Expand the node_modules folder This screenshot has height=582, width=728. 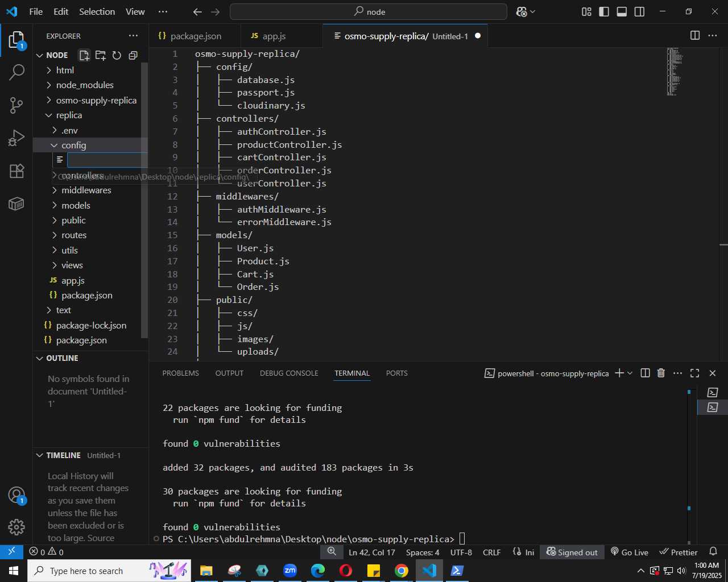pos(85,85)
